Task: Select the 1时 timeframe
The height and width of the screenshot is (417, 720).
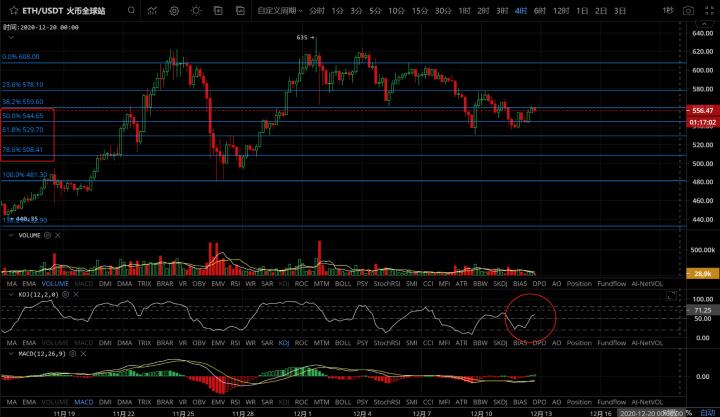Action: (464, 11)
